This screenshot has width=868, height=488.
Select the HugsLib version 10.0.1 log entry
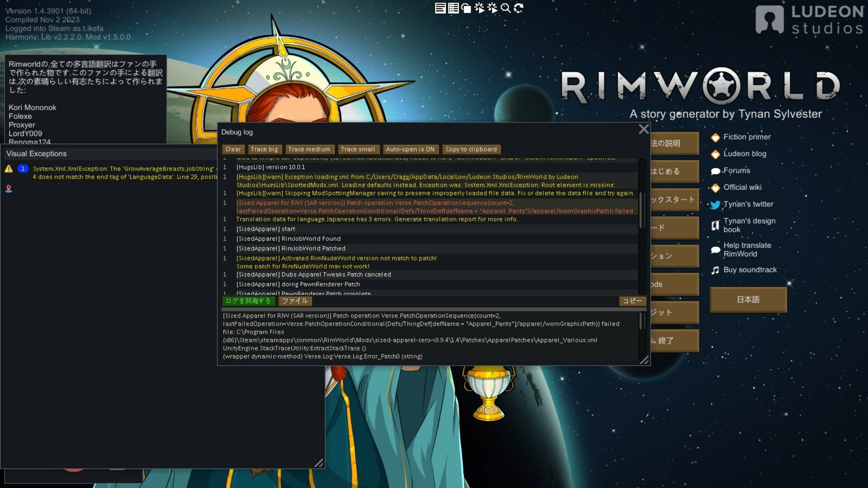430,167
